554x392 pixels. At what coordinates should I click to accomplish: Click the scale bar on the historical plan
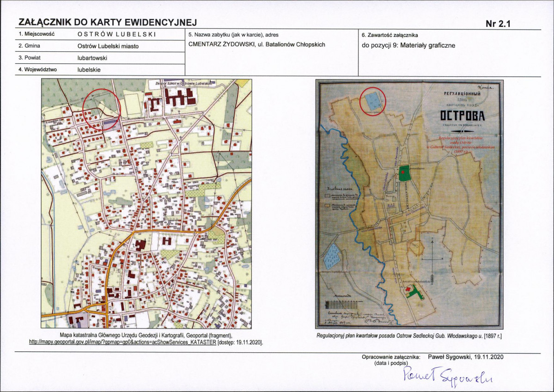[x=343, y=303]
